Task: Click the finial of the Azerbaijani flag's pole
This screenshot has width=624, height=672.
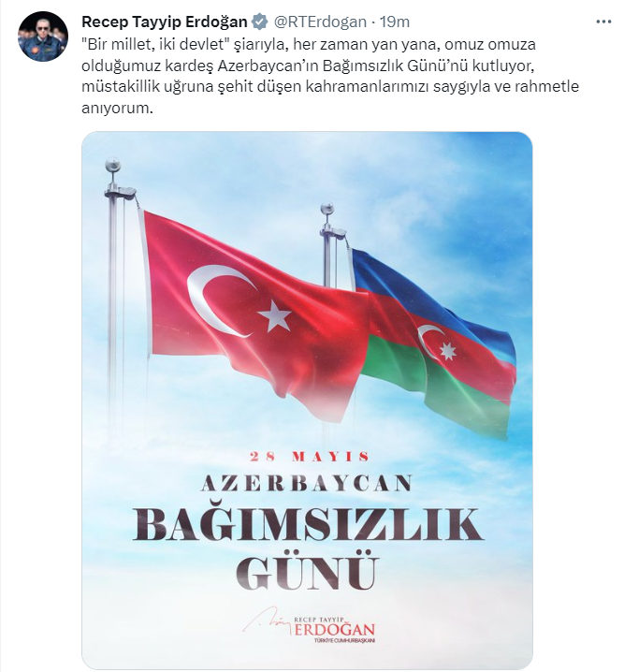Action: click(327, 209)
